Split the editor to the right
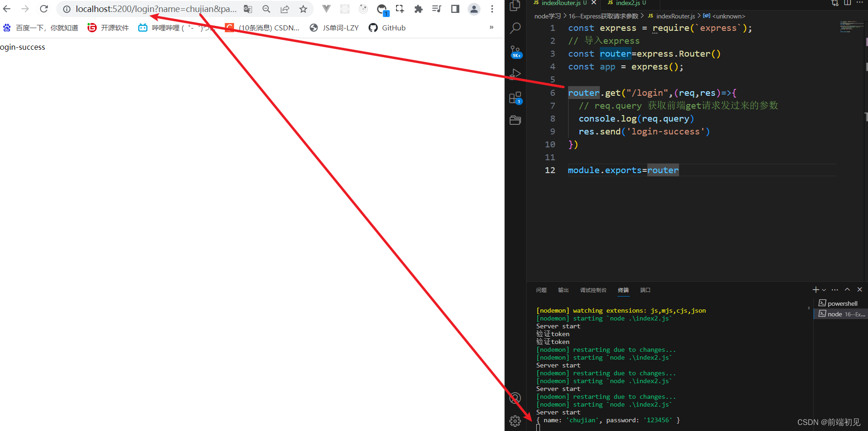The width and height of the screenshot is (868, 431). 847,3
